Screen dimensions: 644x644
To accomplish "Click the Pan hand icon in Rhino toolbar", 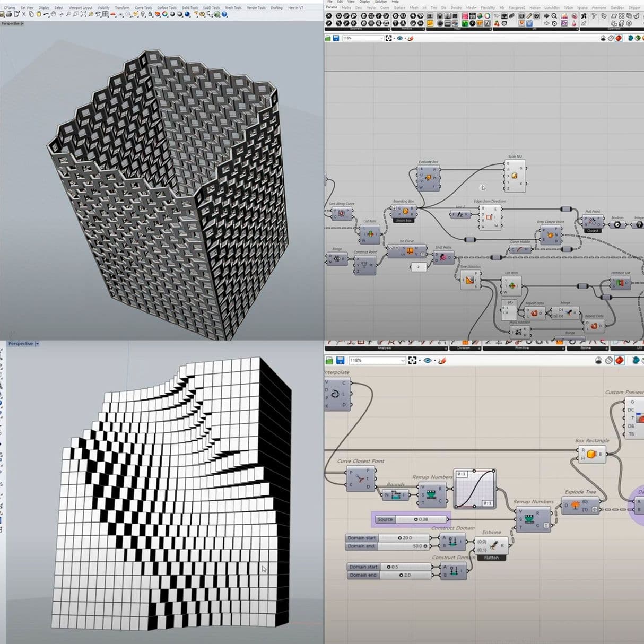I will coord(53,14).
